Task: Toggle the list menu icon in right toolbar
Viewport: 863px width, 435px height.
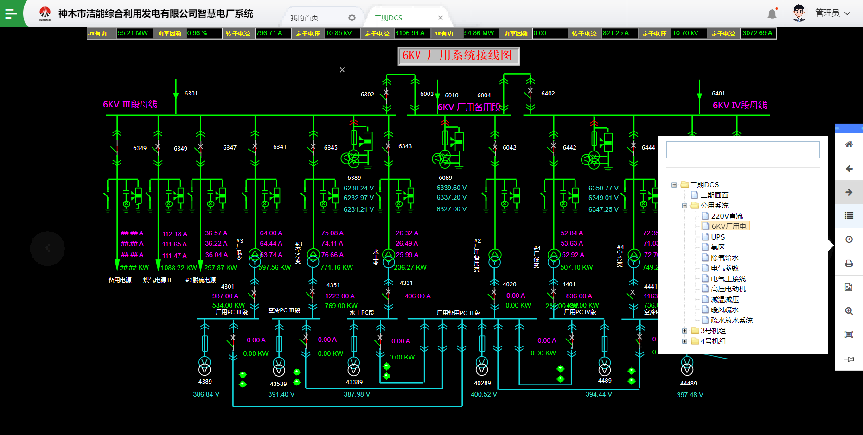Action: tap(849, 216)
